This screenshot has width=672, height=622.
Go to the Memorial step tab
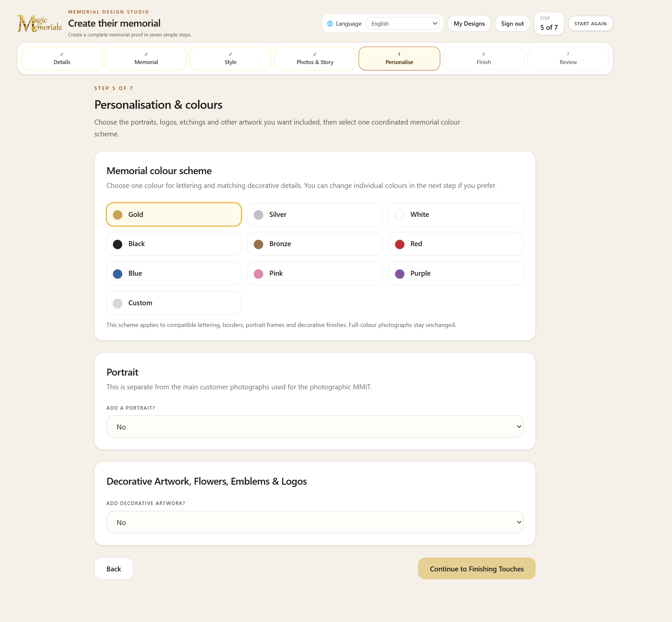(146, 58)
